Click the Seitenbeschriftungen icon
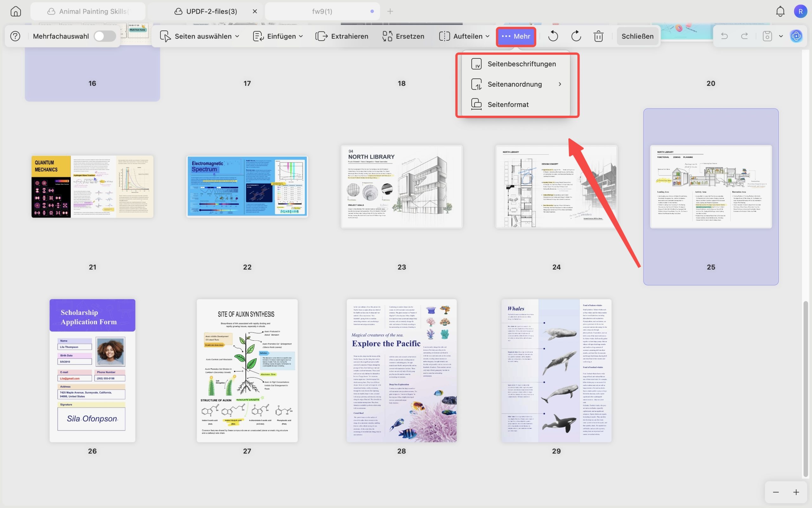 point(476,64)
